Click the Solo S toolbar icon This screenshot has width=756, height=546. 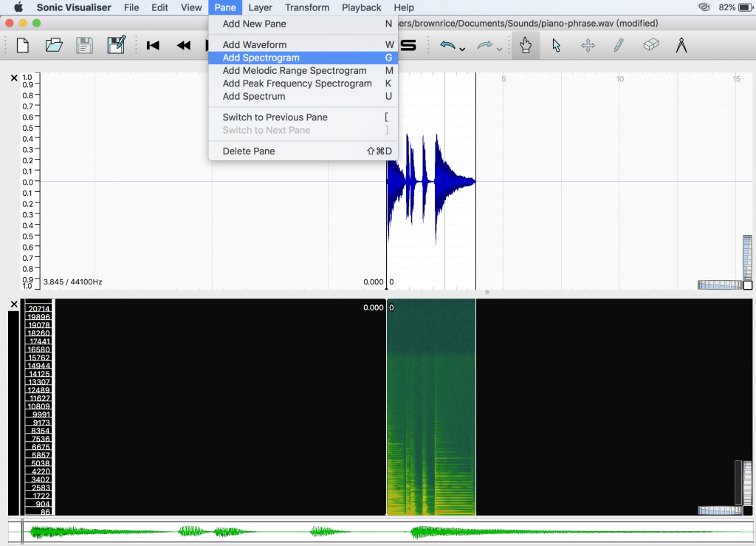tap(408, 46)
